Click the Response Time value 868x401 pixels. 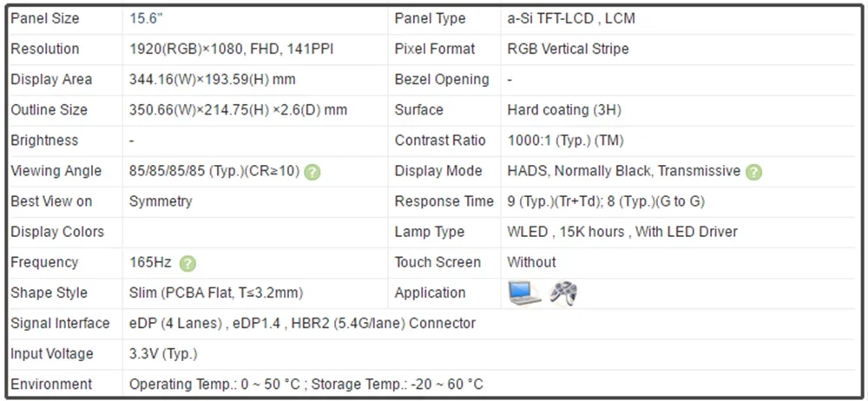605,201
